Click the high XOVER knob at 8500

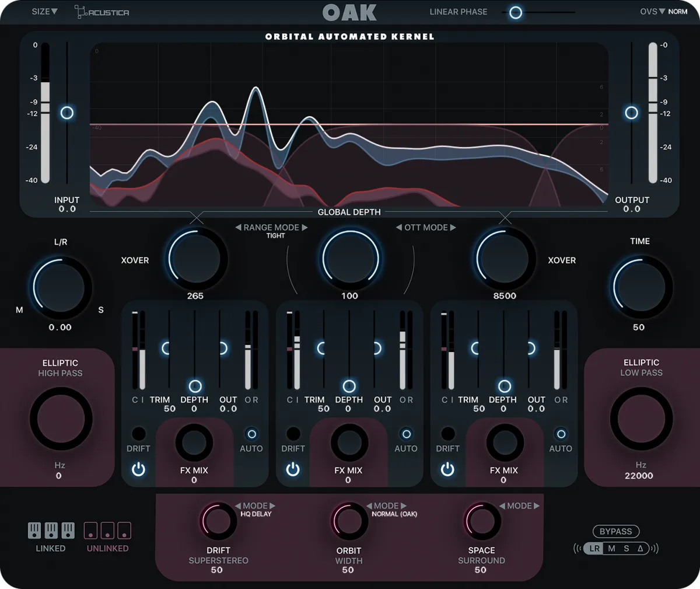click(x=504, y=258)
